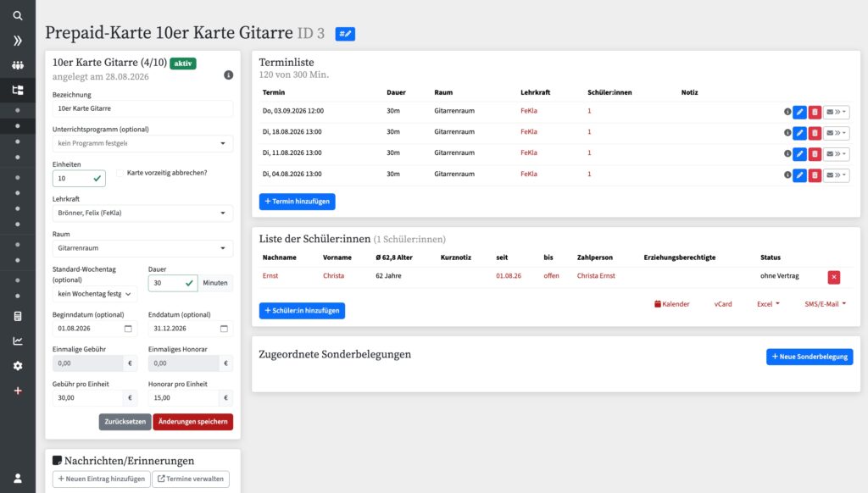Open the Unterrichtsprogramm dropdown

click(x=142, y=143)
